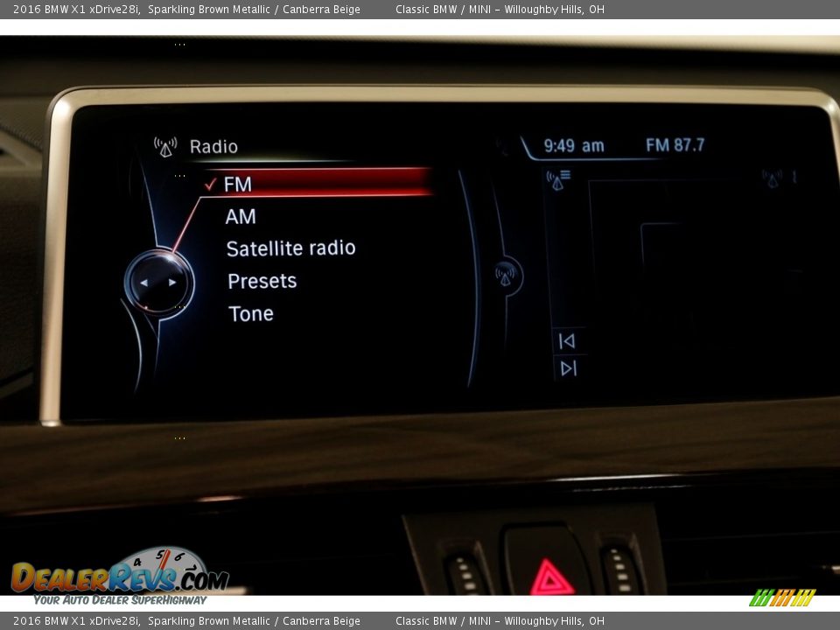Click the antenna icon at far right of panel
This screenshot has height=630, width=840.
click(x=772, y=178)
